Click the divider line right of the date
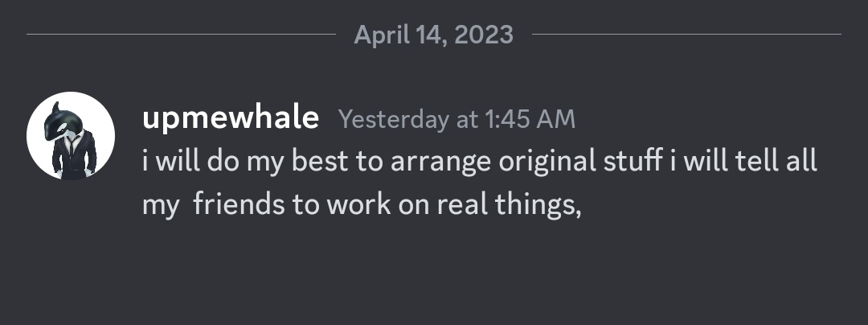This screenshot has height=325, width=868. click(686, 35)
